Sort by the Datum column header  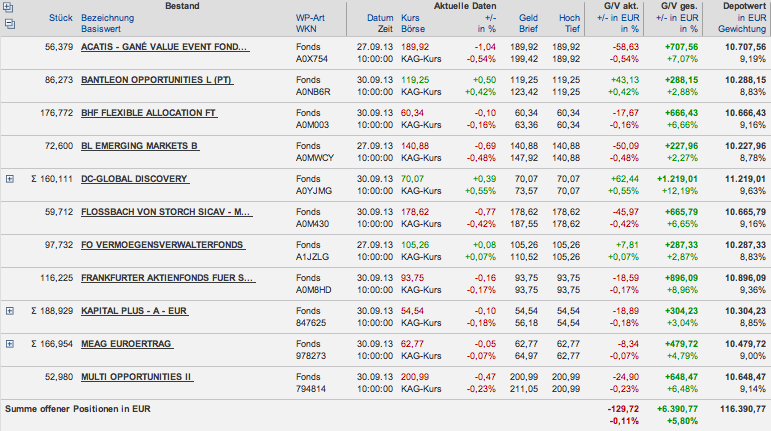click(380, 19)
